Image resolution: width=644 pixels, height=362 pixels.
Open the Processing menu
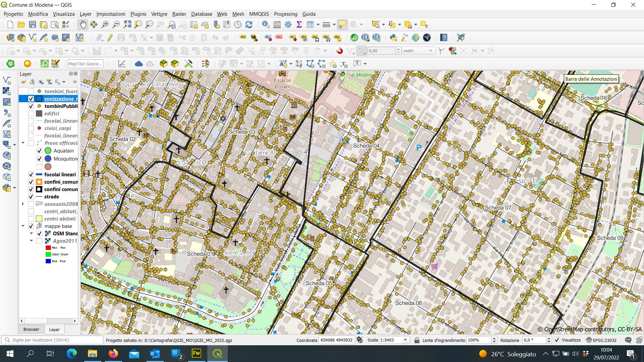tap(285, 14)
